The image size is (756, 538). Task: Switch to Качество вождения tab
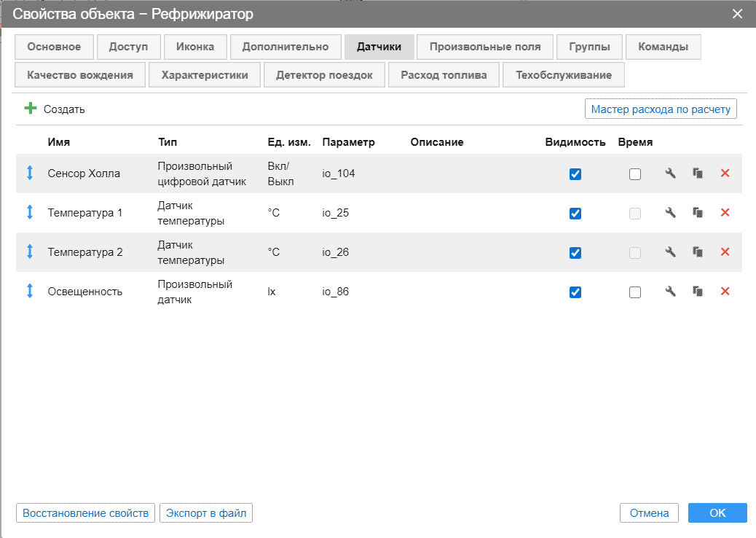[80, 75]
